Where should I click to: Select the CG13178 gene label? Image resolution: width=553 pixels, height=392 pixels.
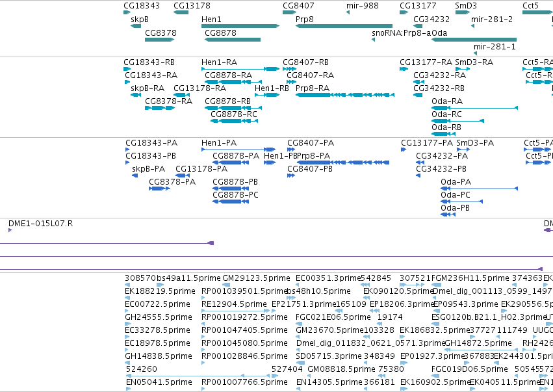(192, 6)
